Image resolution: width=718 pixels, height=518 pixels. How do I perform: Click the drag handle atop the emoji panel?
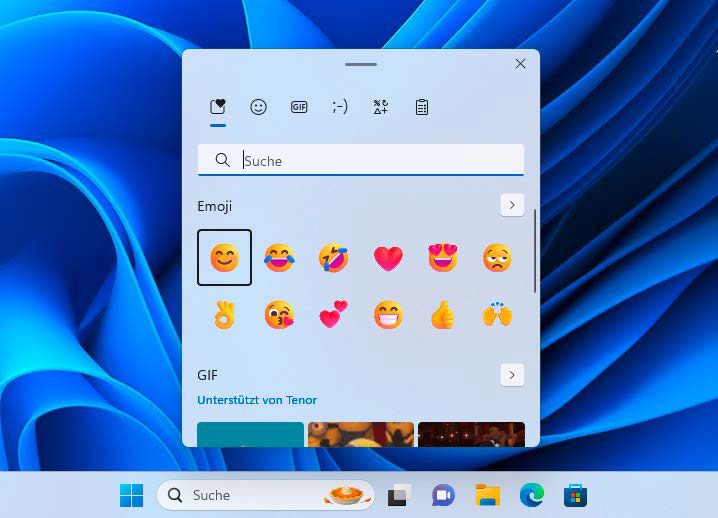coord(361,65)
